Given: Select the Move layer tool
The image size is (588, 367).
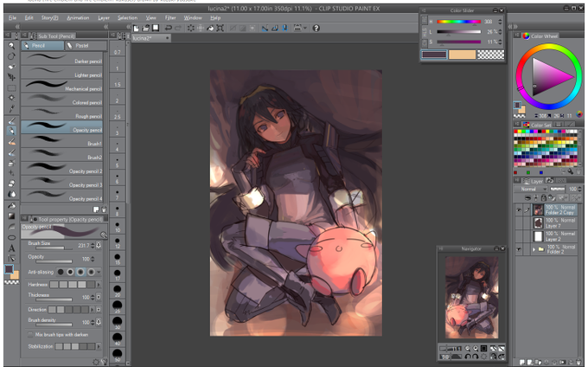Looking at the screenshot, I should point(11,77).
